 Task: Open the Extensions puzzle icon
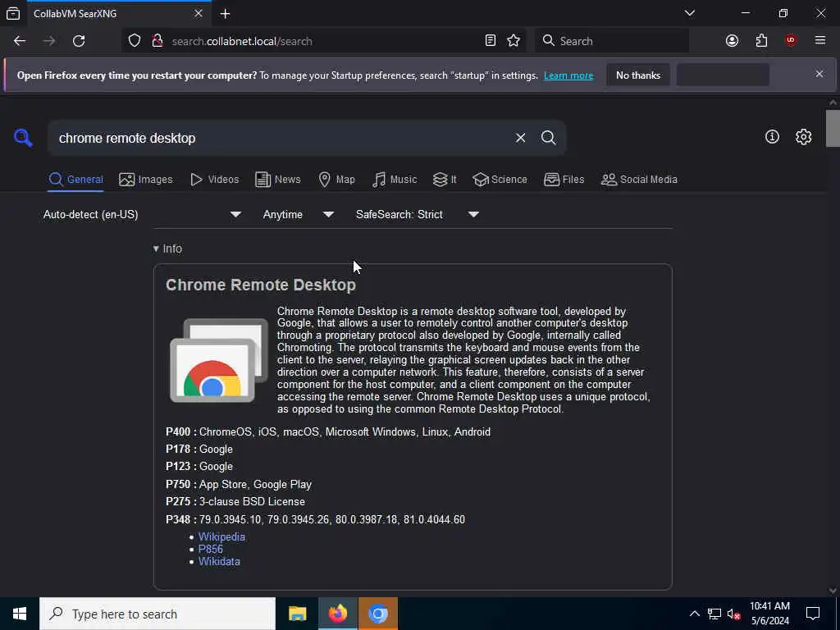point(761,41)
